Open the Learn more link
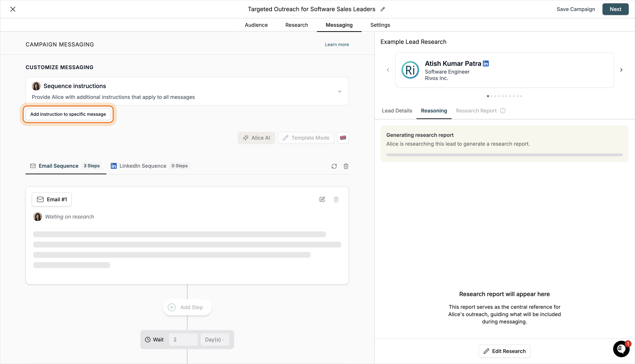 [337, 44]
